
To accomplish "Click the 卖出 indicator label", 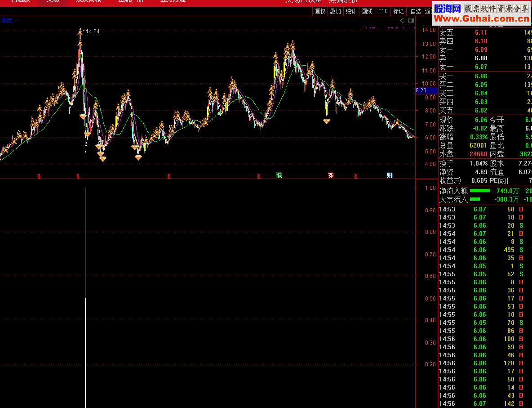I will 7,20.
